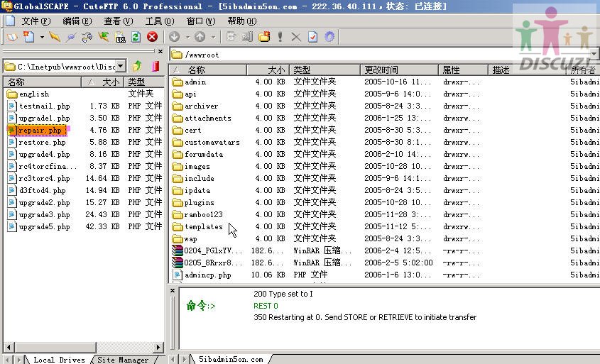Click the Edit file toolbar icon
The image size is (600, 364).
[x=231, y=37]
